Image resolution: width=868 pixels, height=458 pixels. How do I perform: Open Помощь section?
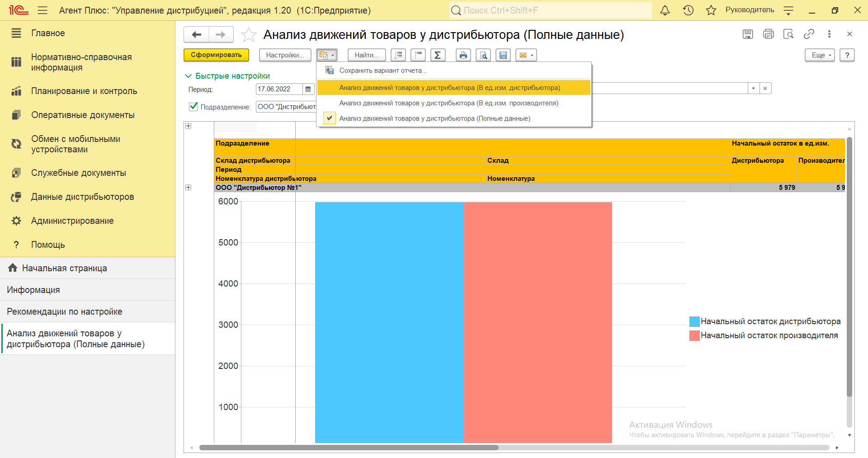tap(88, 245)
